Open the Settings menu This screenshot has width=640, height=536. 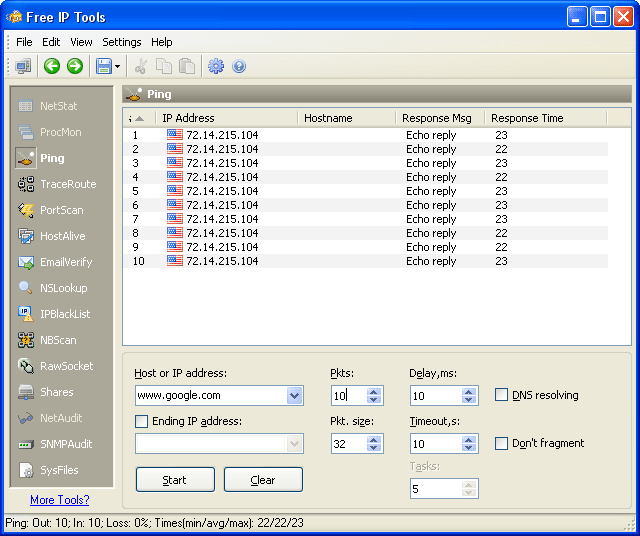(121, 42)
